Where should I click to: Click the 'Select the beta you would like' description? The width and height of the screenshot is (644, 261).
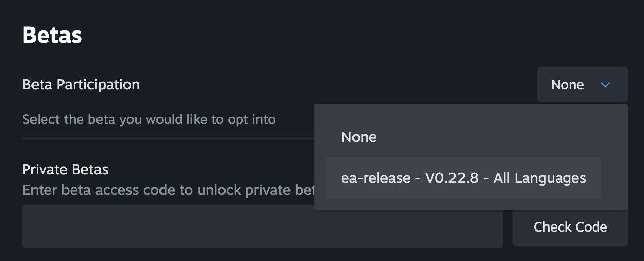tap(149, 120)
